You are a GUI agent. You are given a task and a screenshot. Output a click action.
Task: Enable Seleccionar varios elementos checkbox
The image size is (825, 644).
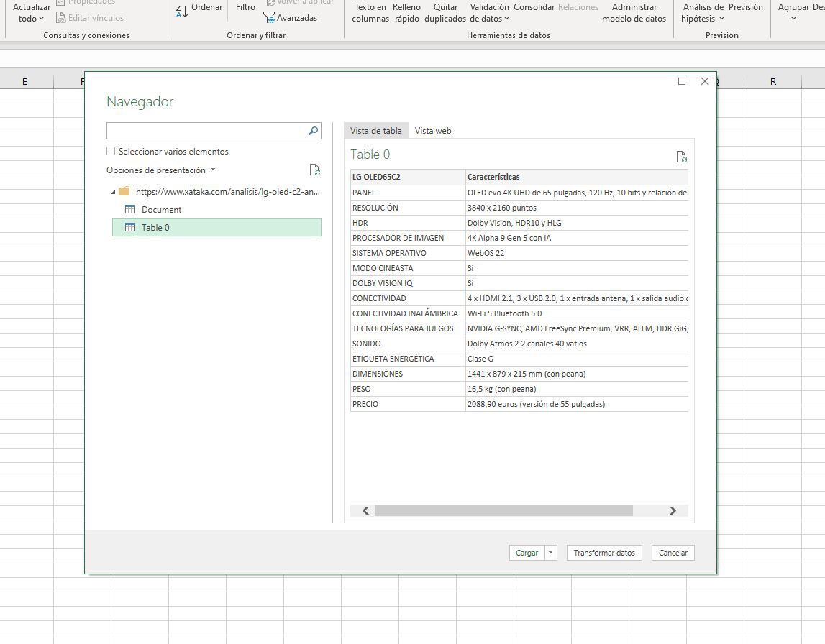[111, 151]
